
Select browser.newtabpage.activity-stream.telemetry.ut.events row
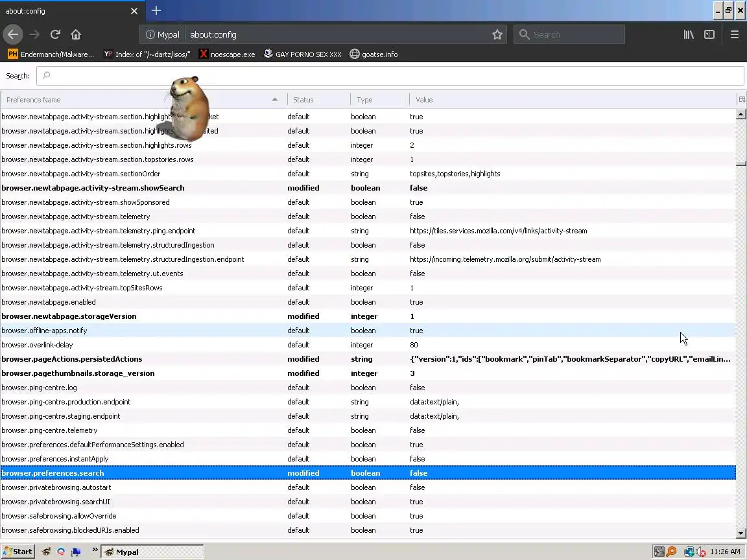pyautogui.click(x=368, y=274)
